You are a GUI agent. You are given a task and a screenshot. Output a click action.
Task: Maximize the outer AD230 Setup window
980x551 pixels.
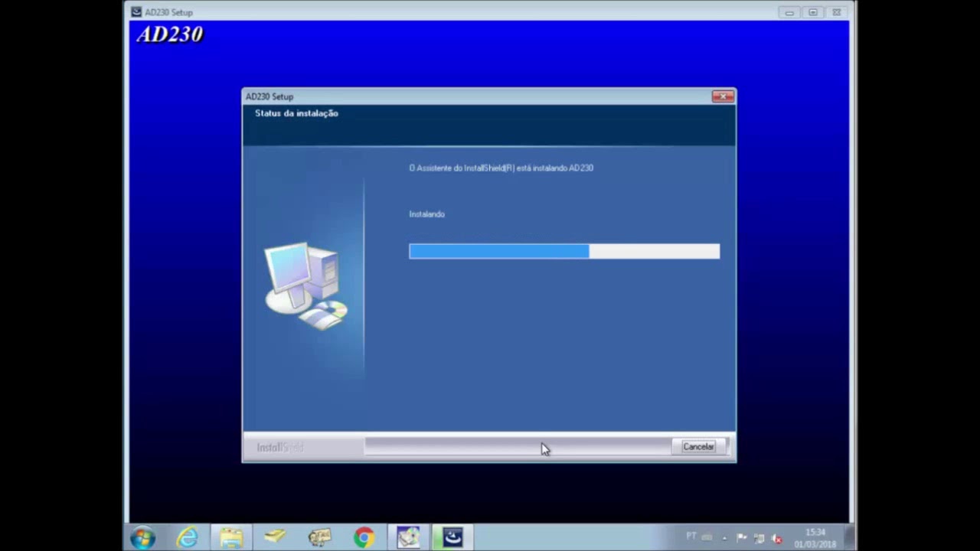[812, 12]
